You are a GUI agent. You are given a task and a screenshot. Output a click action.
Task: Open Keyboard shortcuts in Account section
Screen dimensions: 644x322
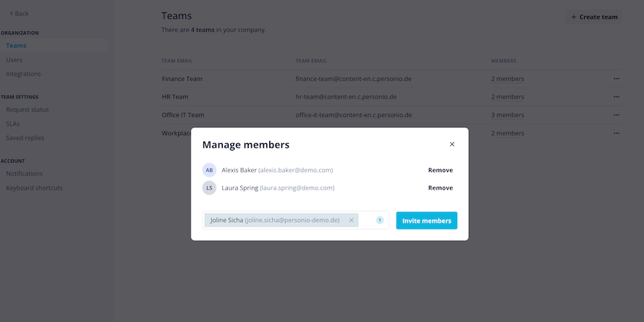pos(35,188)
